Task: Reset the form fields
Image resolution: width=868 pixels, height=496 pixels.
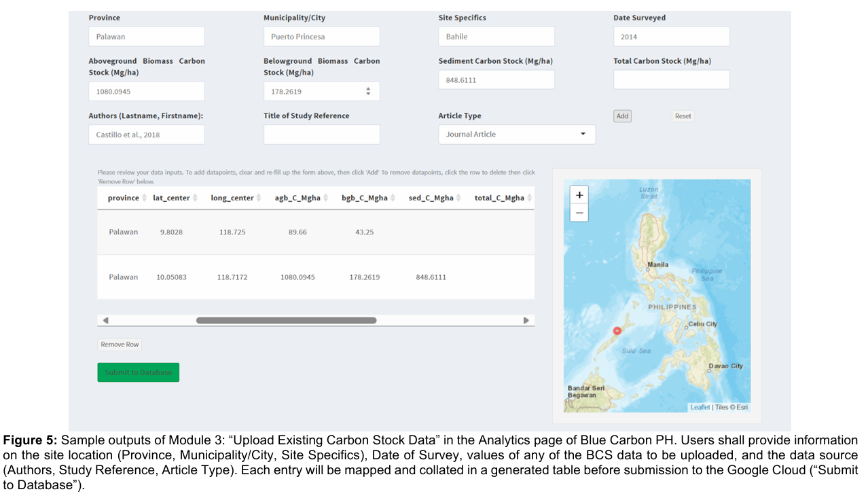Action: point(683,116)
